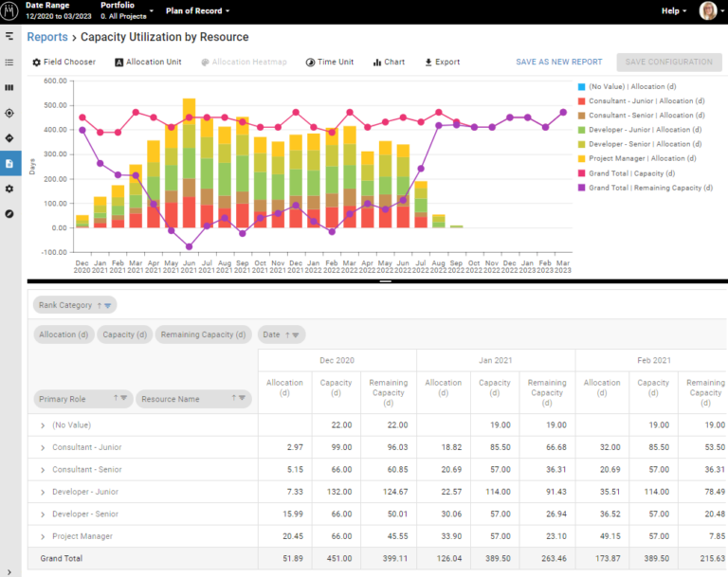Click sort arrow on Primary Role chip
728x577 pixels.
pyautogui.click(x=116, y=398)
